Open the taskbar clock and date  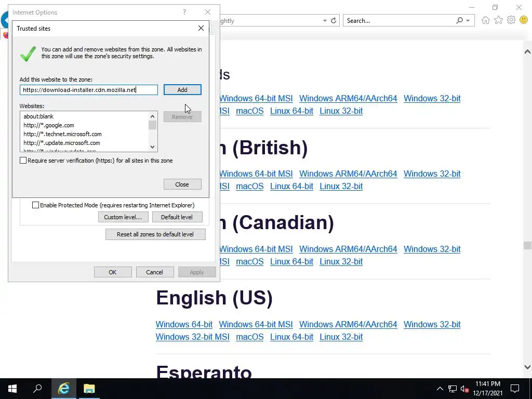point(487,389)
